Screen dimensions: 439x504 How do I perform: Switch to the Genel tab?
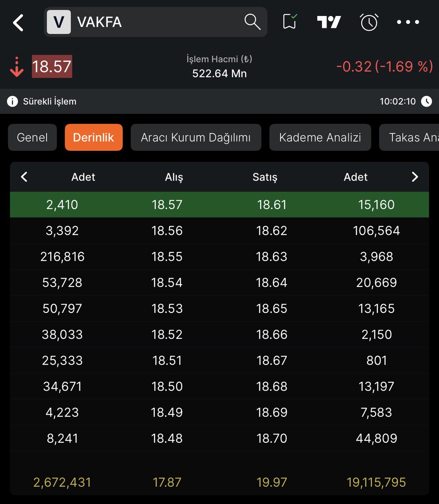pos(32,137)
